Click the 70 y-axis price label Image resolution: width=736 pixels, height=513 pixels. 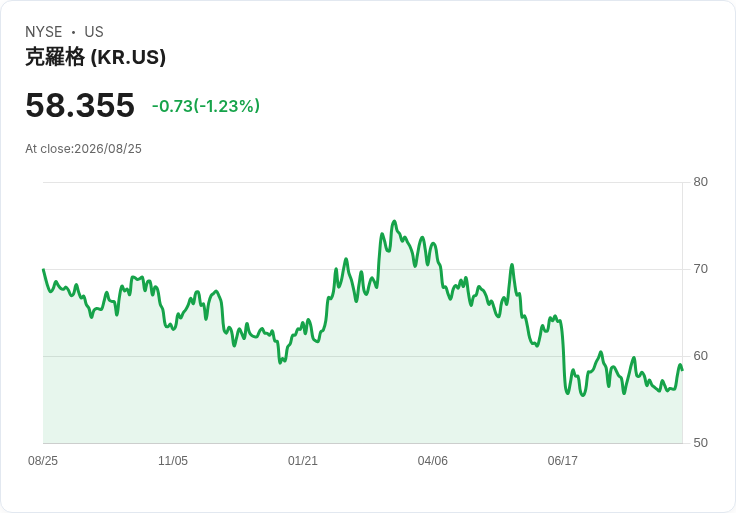point(700,269)
